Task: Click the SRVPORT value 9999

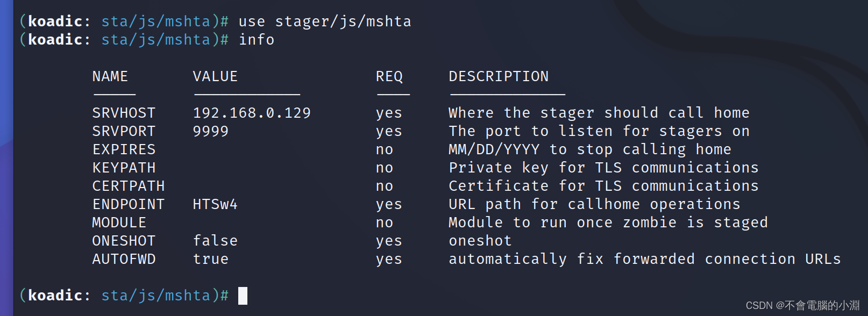Action: pyautogui.click(x=211, y=131)
